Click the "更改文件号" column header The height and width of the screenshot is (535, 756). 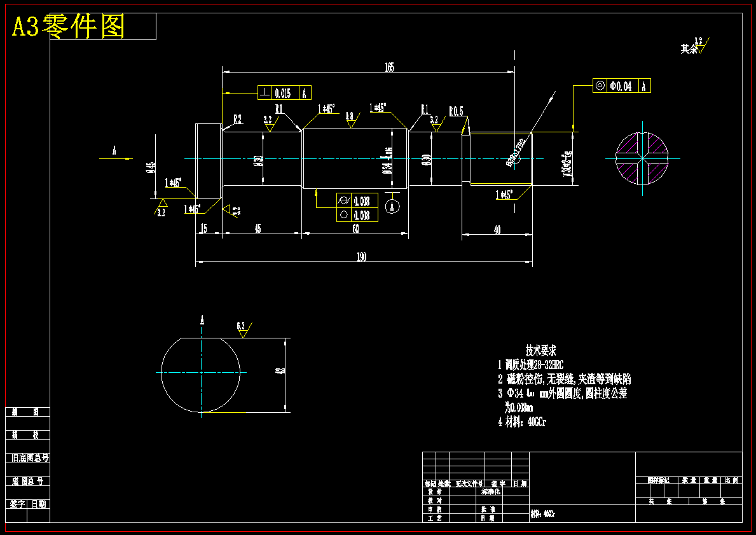470,483
